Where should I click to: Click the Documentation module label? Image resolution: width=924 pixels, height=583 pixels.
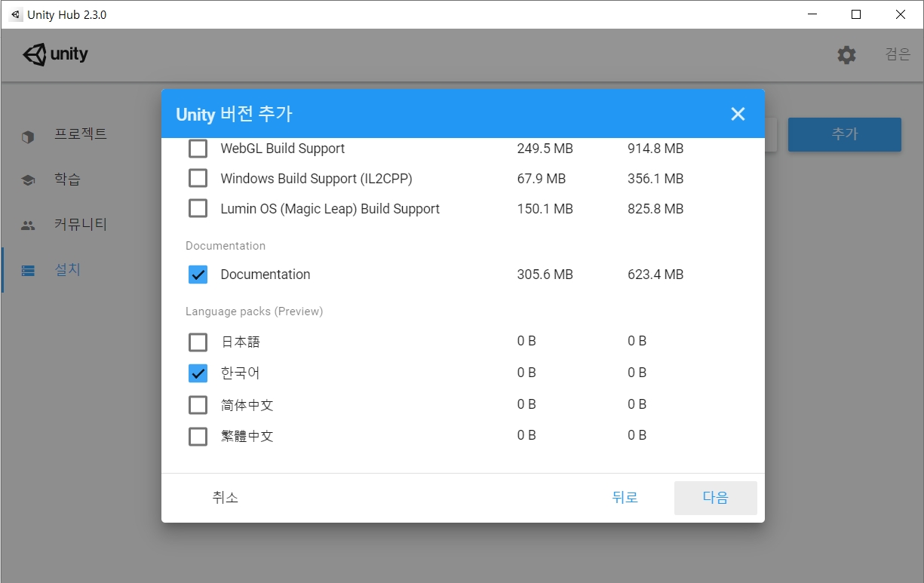point(266,275)
